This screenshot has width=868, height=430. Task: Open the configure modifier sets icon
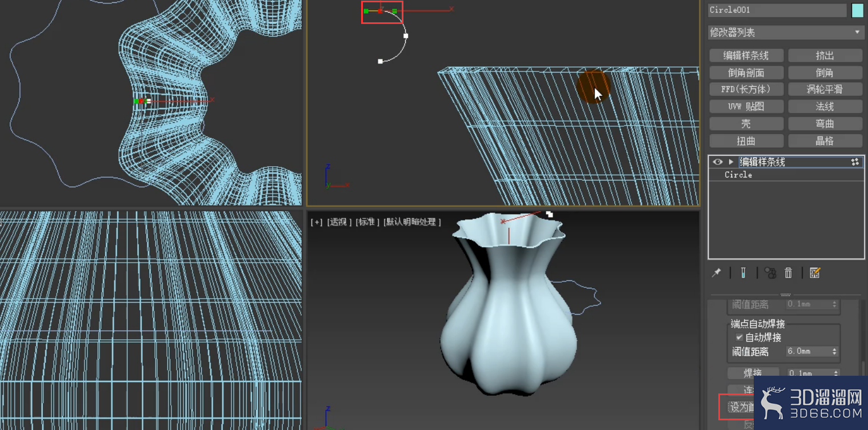click(x=815, y=273)
